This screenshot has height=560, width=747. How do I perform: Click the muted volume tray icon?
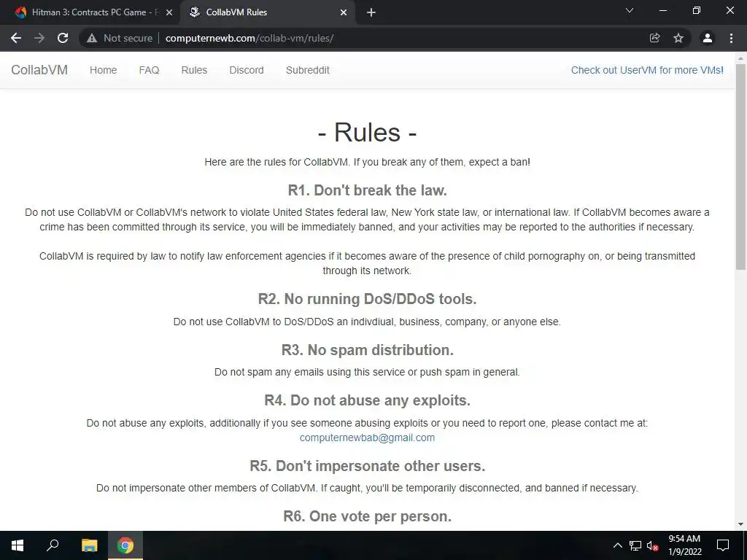652,545
